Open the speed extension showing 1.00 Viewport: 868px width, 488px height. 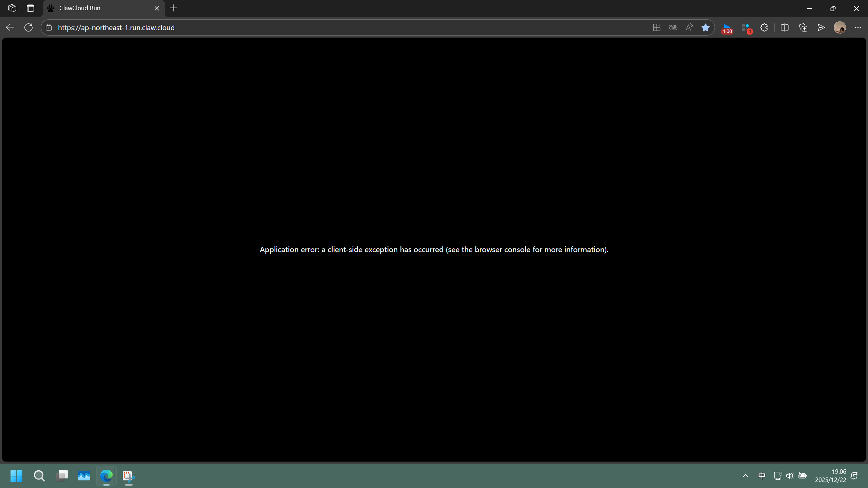click(x=727, y=28)
